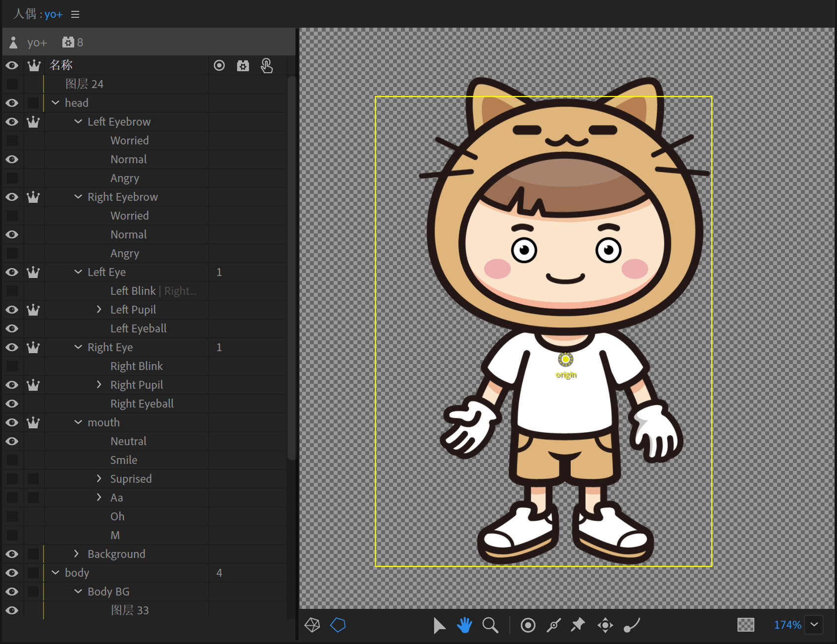Screen dimensions: 837x644
Task: Expand the Background group
Action: (x=76, y=553)
